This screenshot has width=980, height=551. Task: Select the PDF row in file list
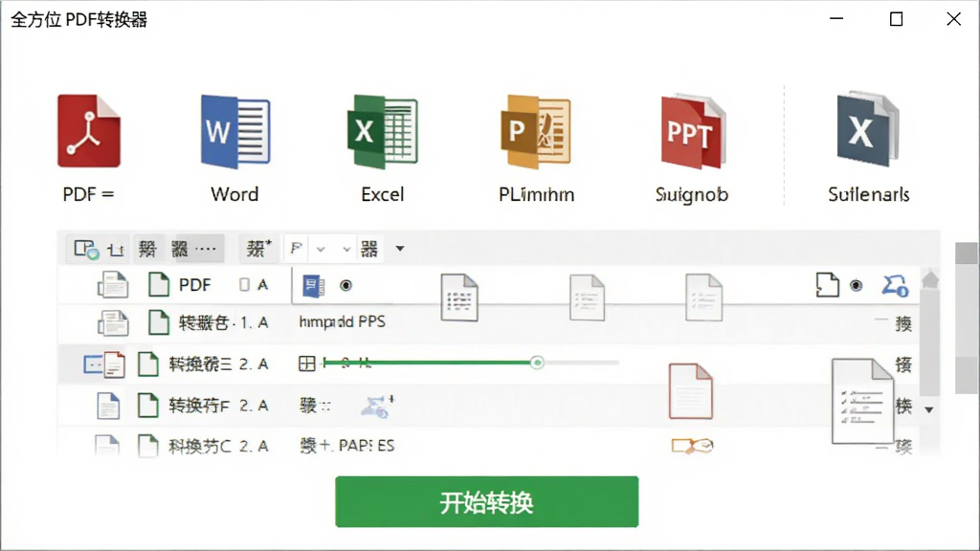tap(489, 285)
